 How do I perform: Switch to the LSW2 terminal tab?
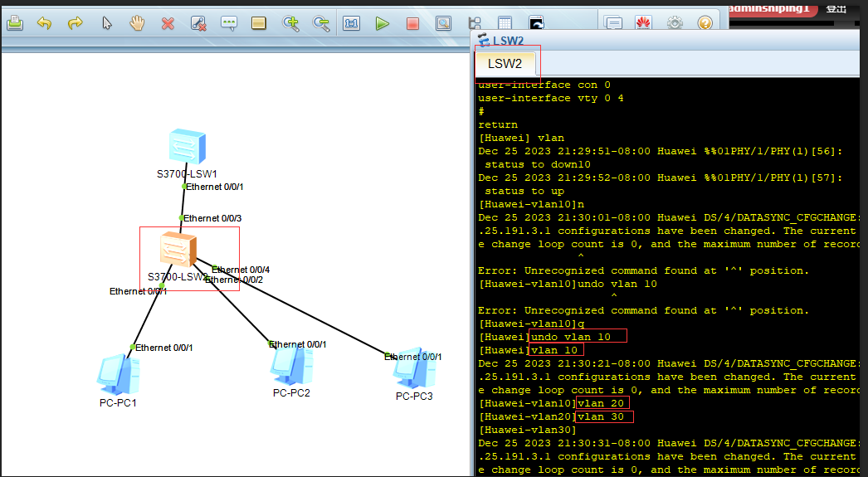pyautogui.click(x=505, y=64)
